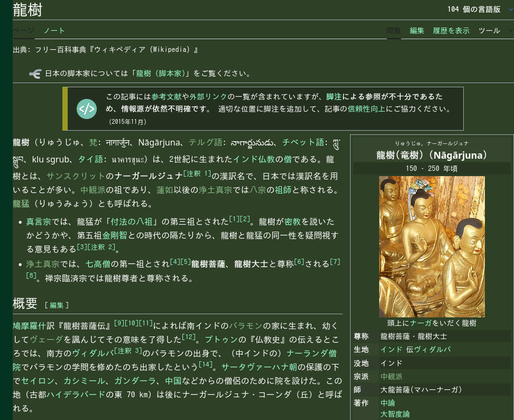Open the 梵 link in first sentence
The height and width of the screenshot is (420, 514).
93,142
